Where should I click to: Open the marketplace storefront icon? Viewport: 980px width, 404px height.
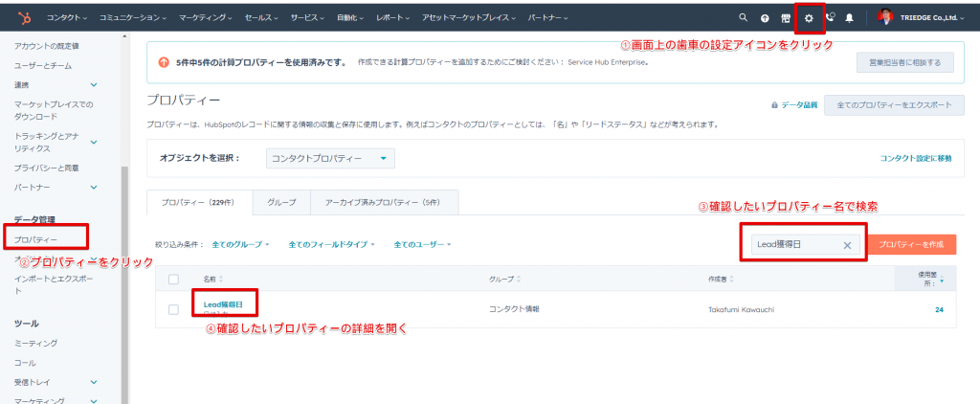786,18
